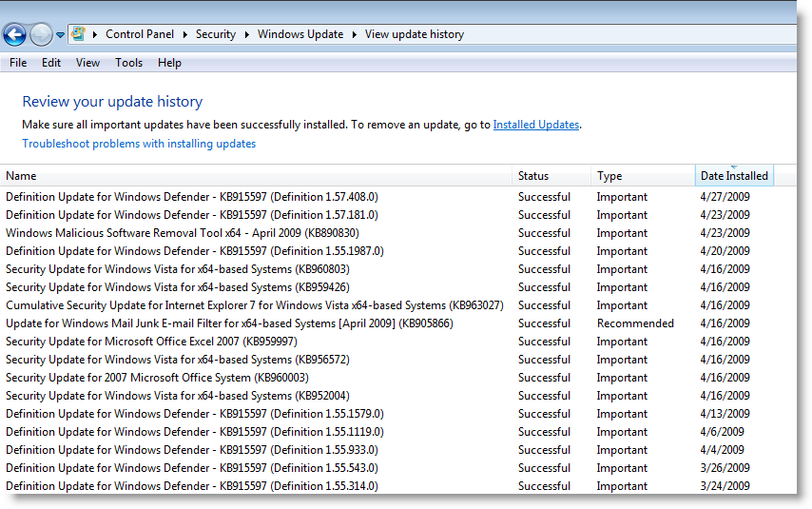Image resolution: width=812 pixels, height=509 pixels.
Task: Sort by the Type column header
Action: pyautogui.click(x=643, y=176)
